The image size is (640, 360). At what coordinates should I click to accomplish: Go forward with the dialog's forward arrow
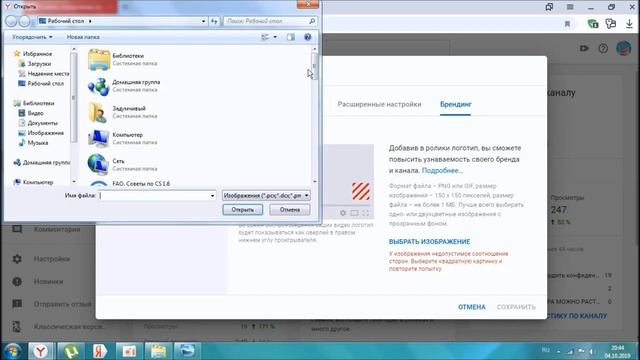[x=24, y=21]
